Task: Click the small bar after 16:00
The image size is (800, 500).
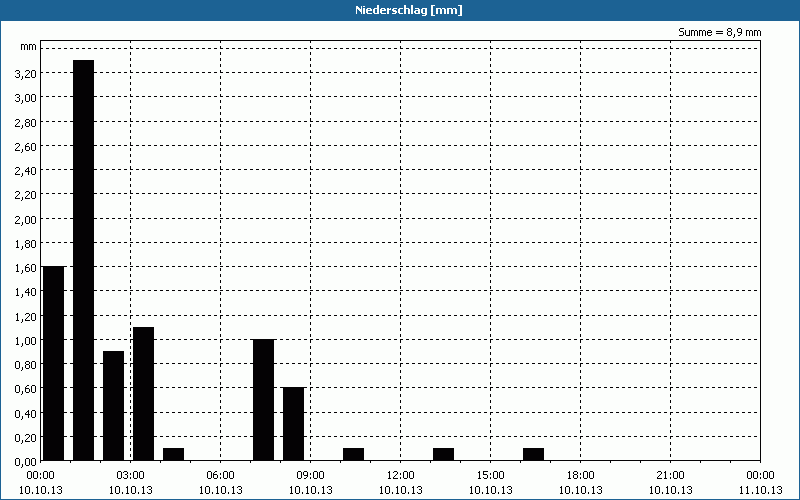Action: tap(533, 454)
